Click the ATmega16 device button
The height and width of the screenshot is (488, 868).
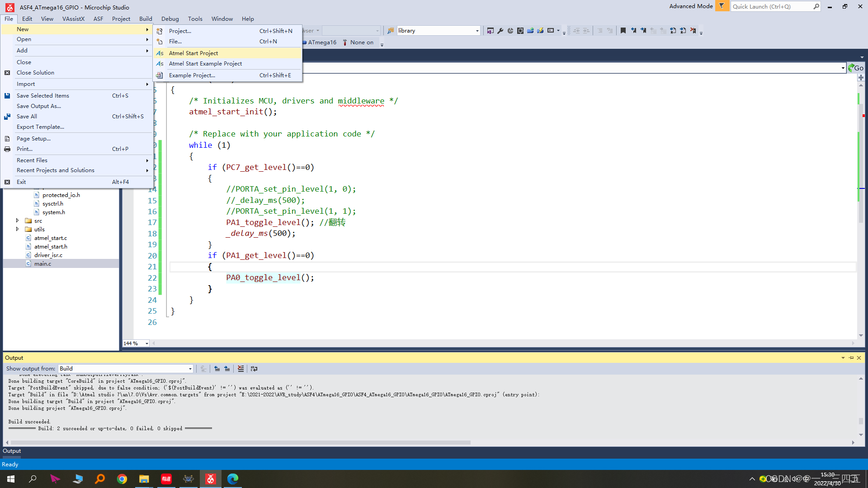321,42
